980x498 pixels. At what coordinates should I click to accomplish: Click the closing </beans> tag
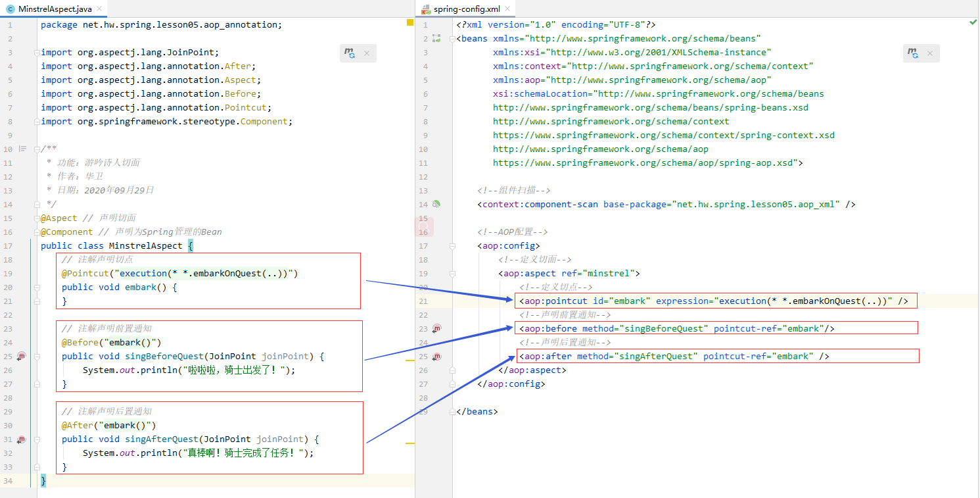tap(477, 411)
